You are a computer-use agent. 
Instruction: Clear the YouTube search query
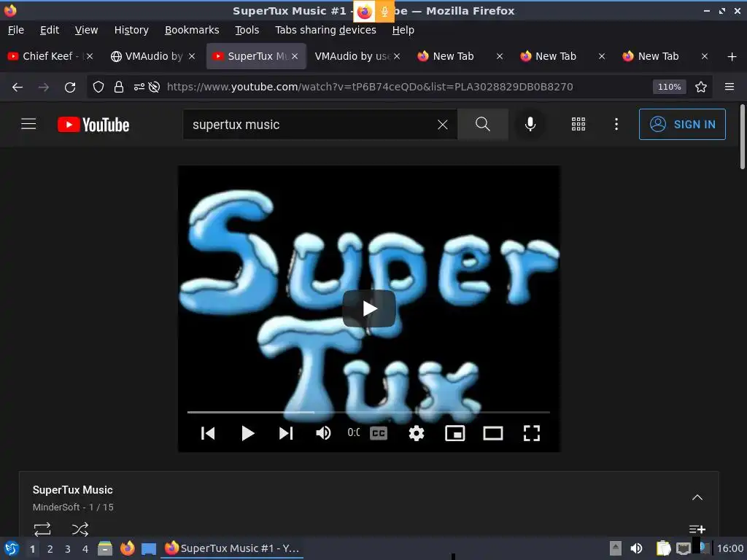(443, 125)
